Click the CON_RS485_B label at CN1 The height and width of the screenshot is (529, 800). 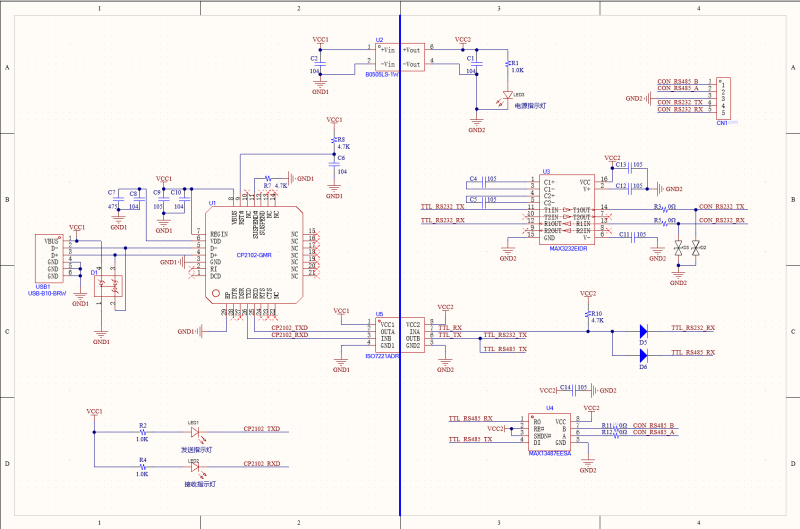click(679, 80)
